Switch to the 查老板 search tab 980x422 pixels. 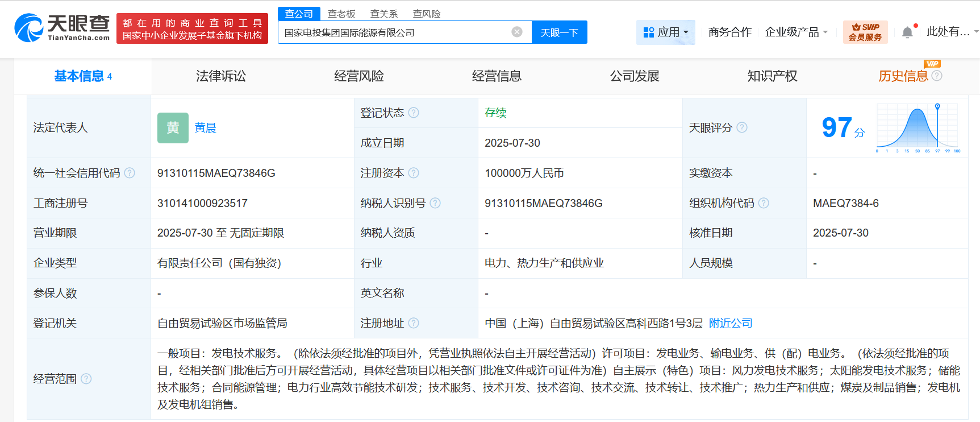tap(341, 14)
